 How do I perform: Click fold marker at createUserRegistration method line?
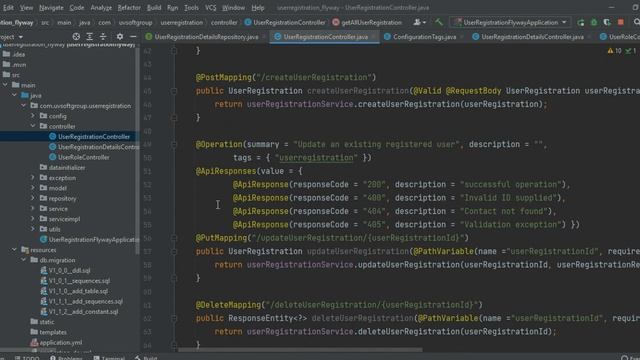174,91
